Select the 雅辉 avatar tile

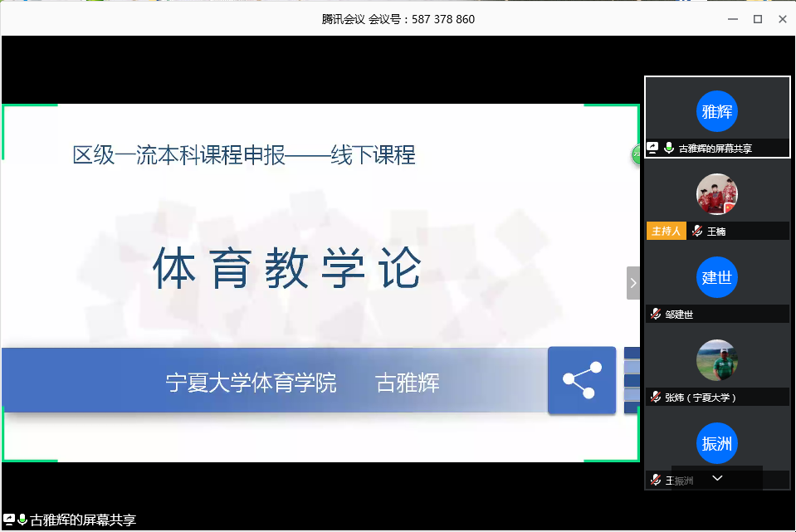tap(717, 111)
